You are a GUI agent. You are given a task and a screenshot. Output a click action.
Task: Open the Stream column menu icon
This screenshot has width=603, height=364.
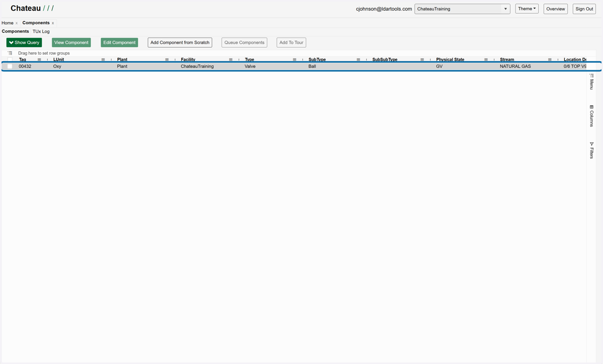[x=550, y=60]
